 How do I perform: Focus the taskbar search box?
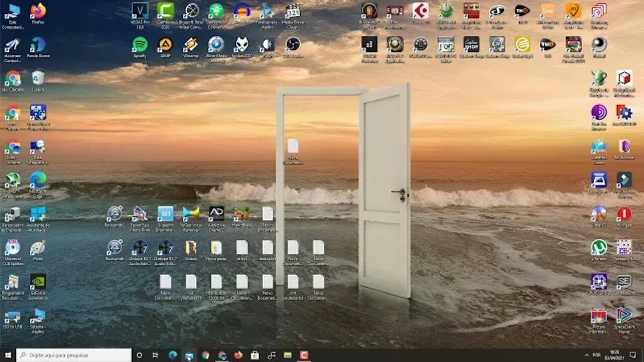click(x=74, y=355)
